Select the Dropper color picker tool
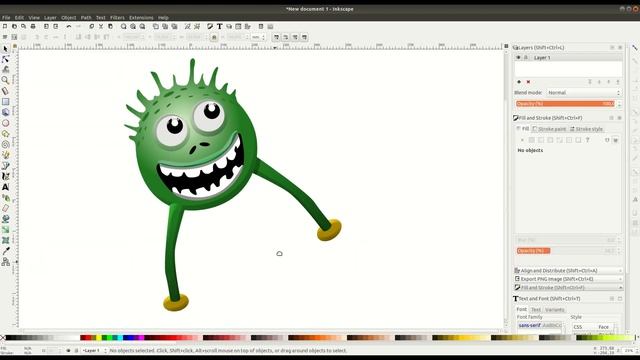The width and height of the screenshot is (640, 360). (5, 251)
